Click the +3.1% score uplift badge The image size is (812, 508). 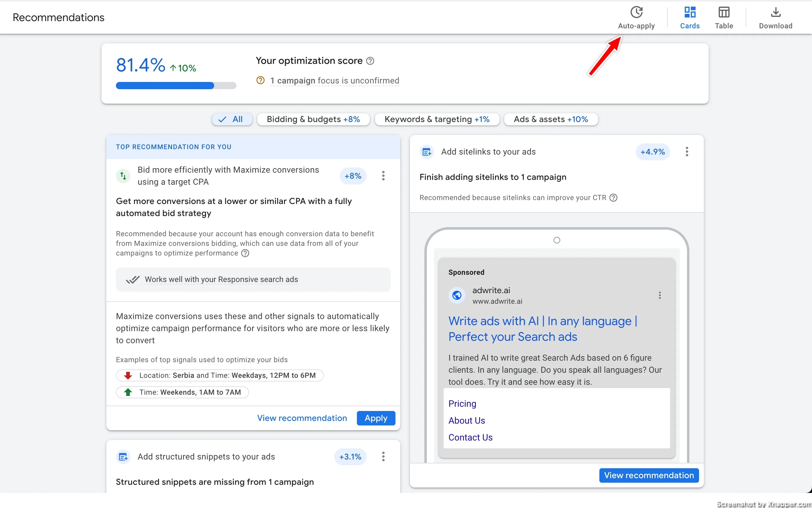pyautogui.click(x=350, y=456)
